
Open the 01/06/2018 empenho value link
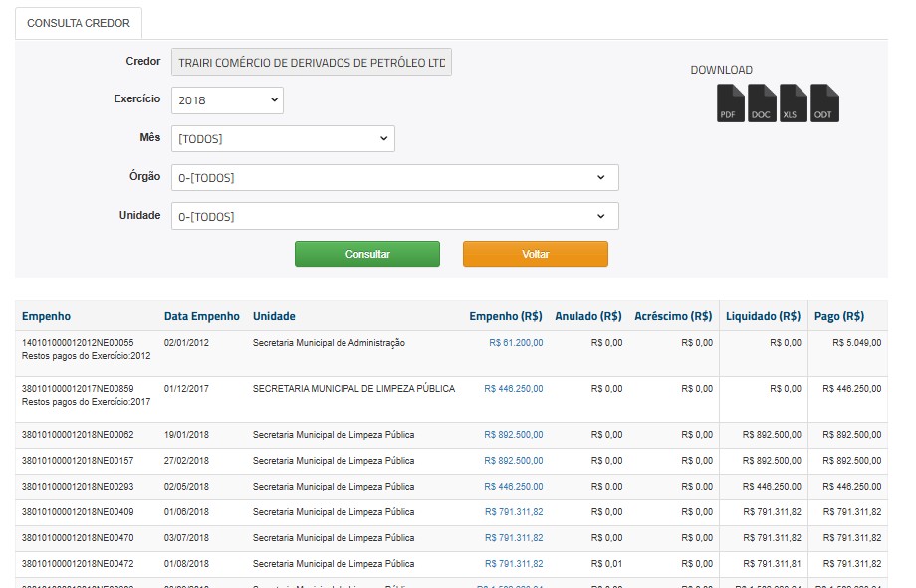[514, 512]
